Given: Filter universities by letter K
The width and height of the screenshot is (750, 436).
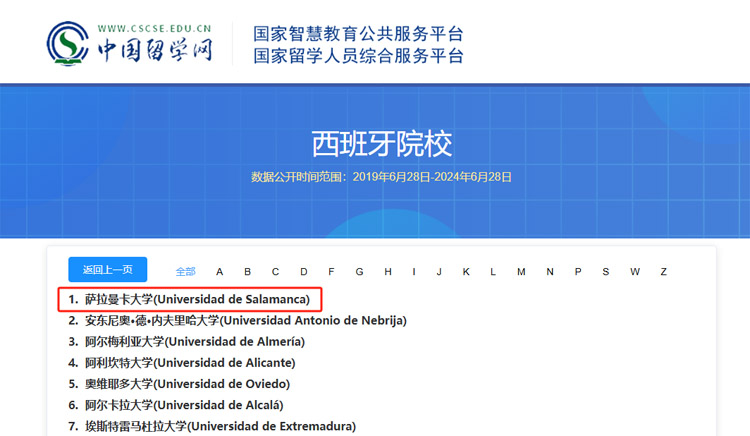Looking at the screenshot, I should coord(466,272).
